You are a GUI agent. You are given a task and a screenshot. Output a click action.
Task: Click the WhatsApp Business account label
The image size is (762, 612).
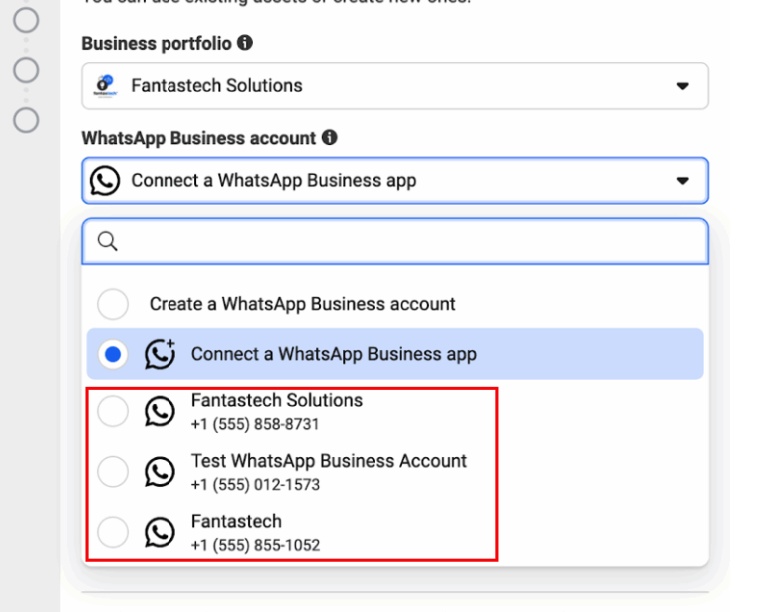tap(199, 138)
